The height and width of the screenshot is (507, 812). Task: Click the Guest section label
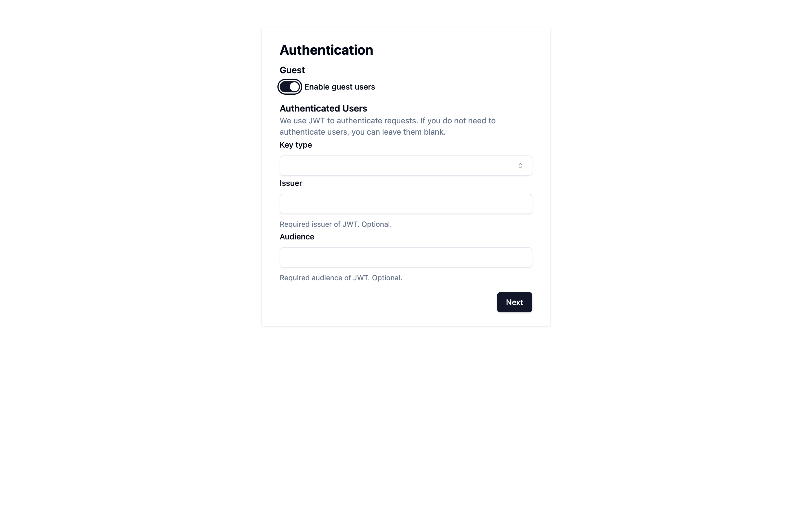tap(292, 70)
